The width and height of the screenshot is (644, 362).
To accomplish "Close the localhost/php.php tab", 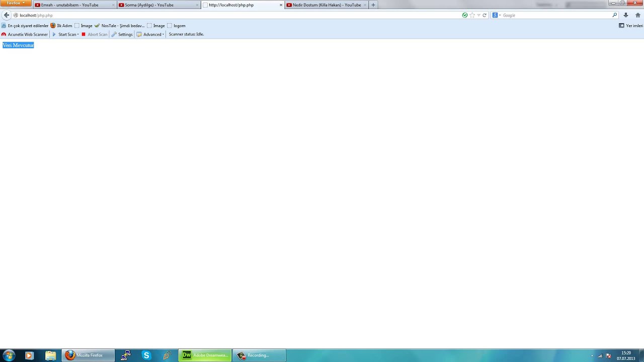I will pos(281,5).
